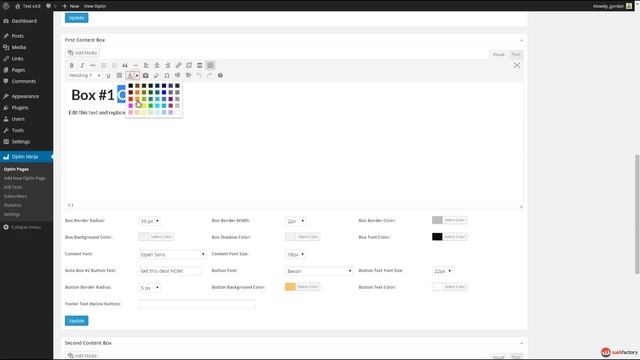
Task: Clear formatting with the eraser icon
Action: [156, 76]
